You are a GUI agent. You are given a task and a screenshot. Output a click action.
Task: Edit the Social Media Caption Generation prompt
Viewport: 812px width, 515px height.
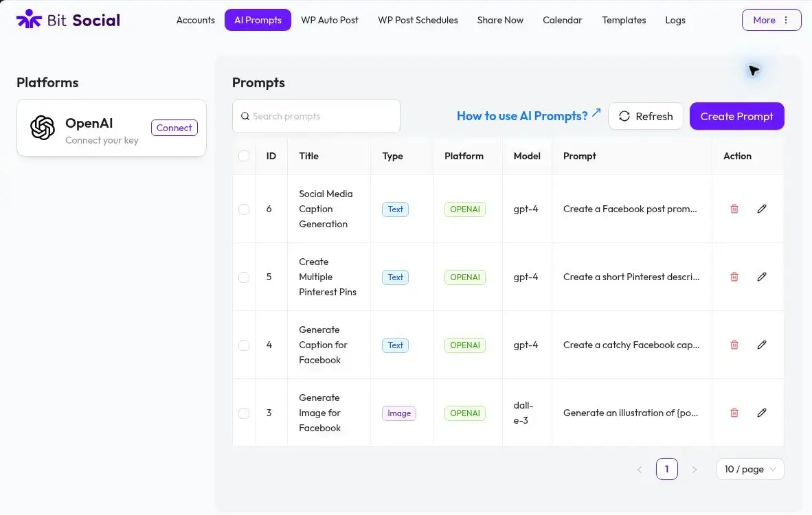761,209
